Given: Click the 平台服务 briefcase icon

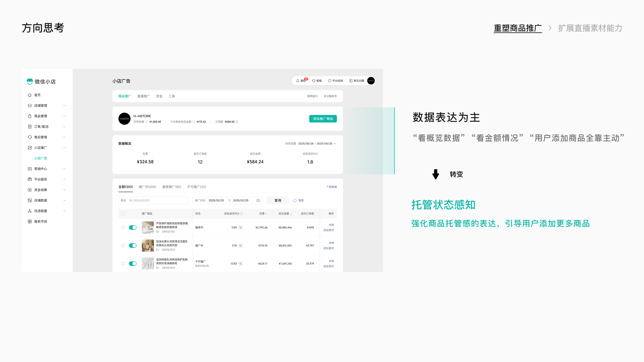Looking at the screenshot, I should click(x=30, y=179).
